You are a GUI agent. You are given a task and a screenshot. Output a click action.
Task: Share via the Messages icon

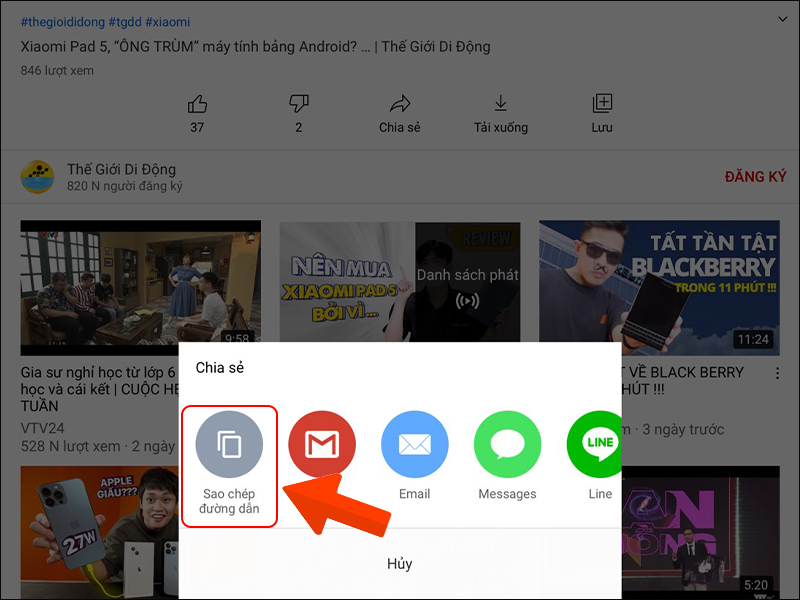508,444
